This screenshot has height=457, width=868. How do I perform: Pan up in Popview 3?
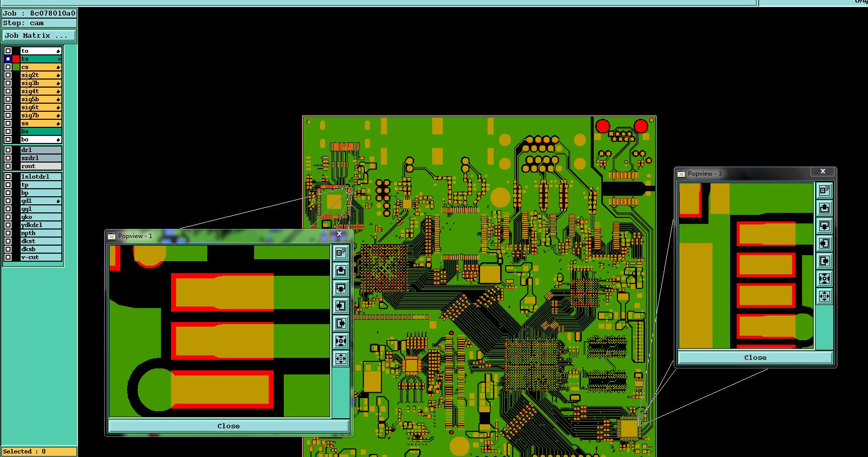(824, 208)
